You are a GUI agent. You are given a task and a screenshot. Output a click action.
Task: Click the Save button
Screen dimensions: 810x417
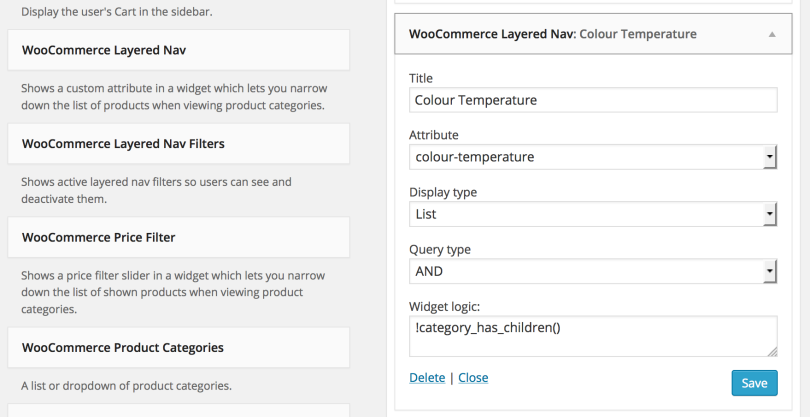pyautogui.click(x=754, y=383)
